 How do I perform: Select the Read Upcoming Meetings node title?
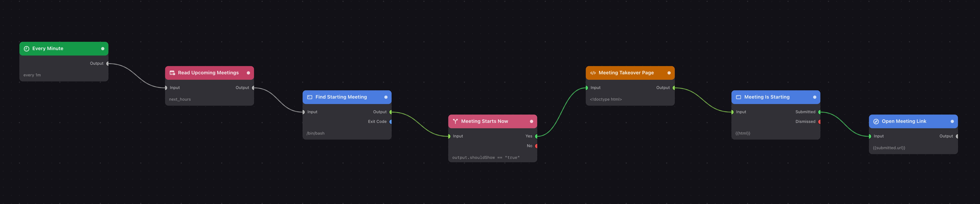coord(208,73)
